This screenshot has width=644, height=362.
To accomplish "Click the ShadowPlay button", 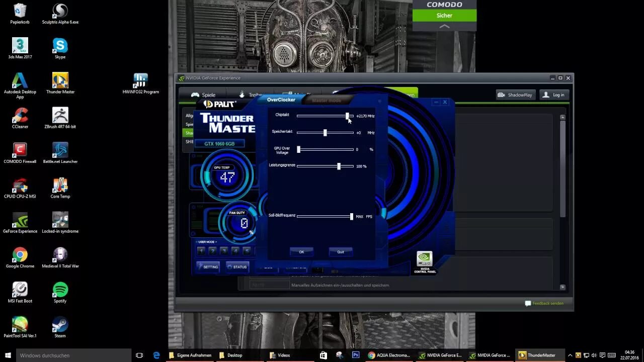I will (515, 95).
